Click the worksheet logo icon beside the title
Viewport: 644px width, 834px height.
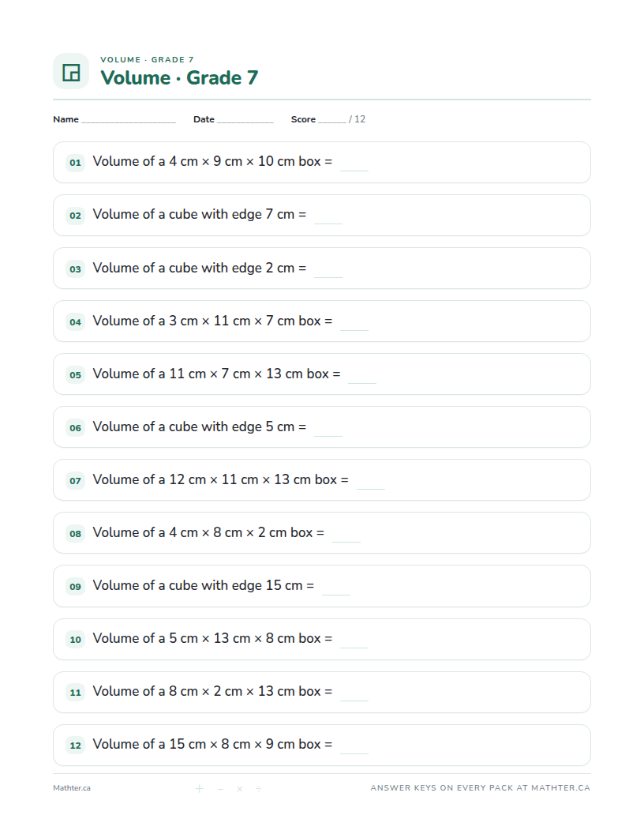(x=71, y=71)
